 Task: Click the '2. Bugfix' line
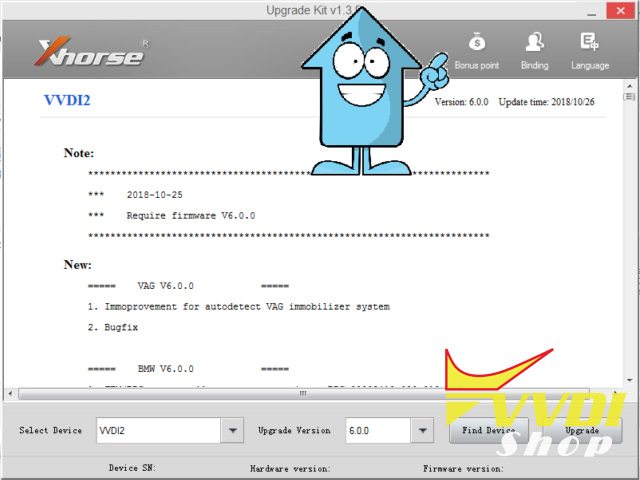(x=113, y=327)
